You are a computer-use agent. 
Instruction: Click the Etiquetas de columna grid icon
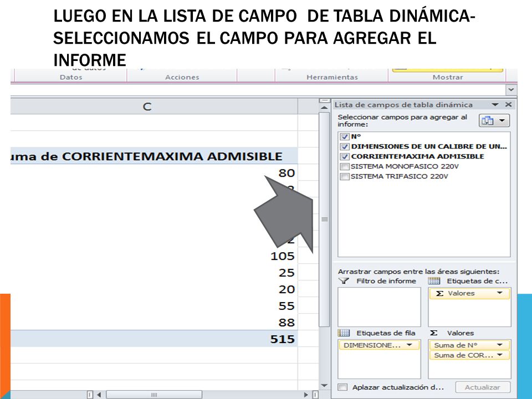pos(434,281)
